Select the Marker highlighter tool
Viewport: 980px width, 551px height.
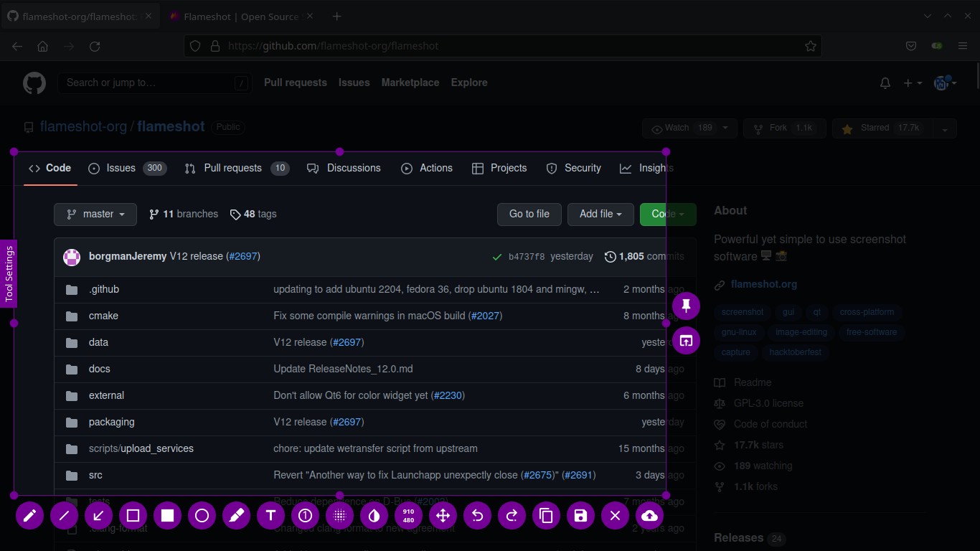click(x=236, y=515)
